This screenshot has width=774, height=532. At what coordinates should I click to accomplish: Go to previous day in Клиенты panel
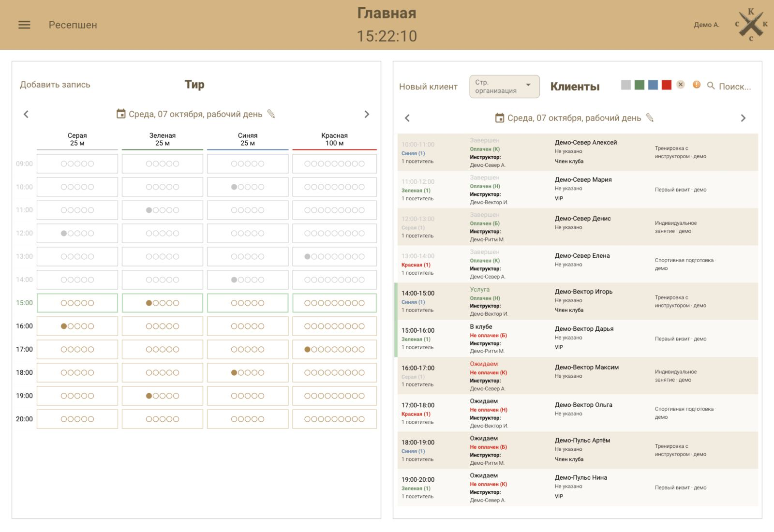click(x=407, y=118)
